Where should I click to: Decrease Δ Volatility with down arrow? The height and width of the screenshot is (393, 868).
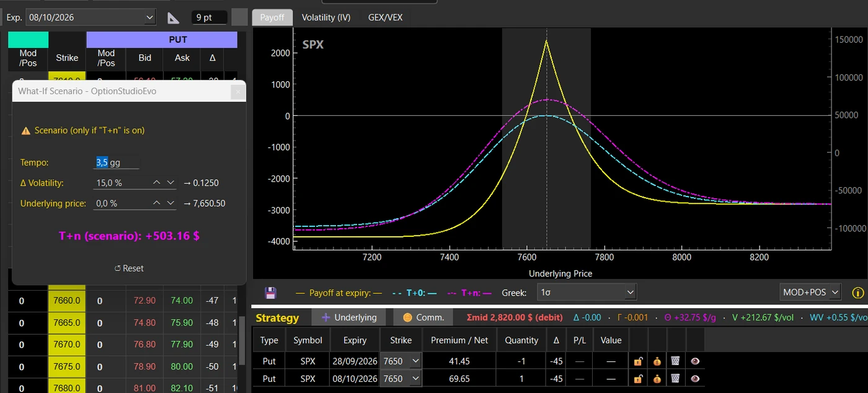(171, 183)
